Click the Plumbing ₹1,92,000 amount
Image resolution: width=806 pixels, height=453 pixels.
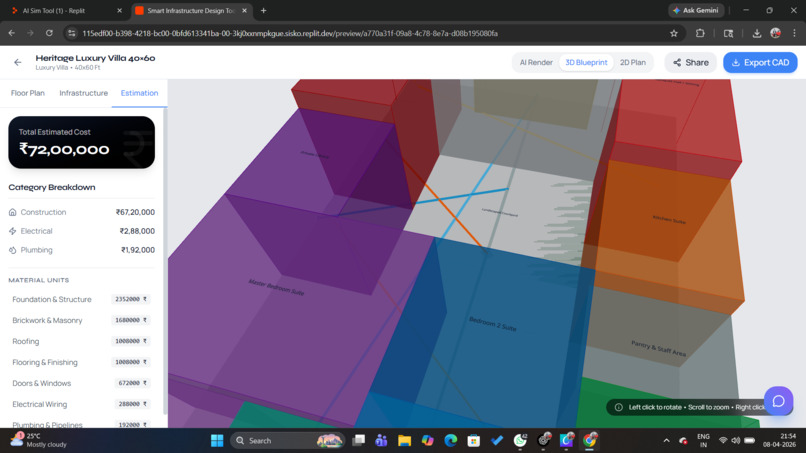(x=138, y=250)
